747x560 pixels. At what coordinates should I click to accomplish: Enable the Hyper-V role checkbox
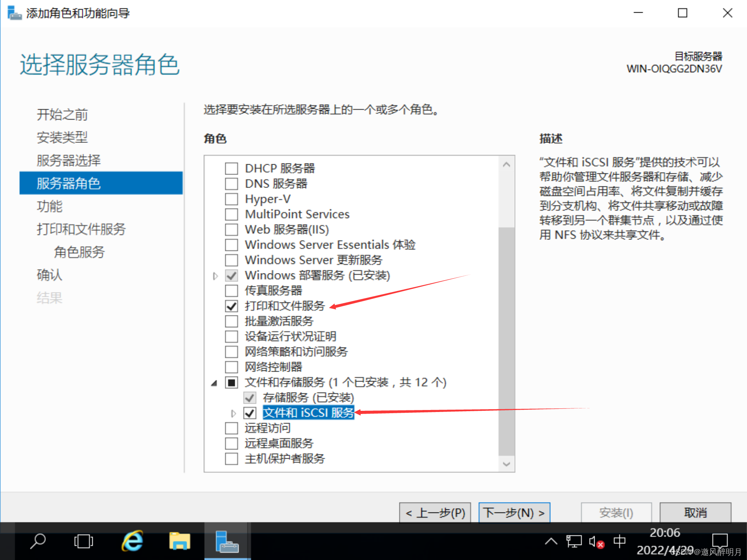point(232,199)
